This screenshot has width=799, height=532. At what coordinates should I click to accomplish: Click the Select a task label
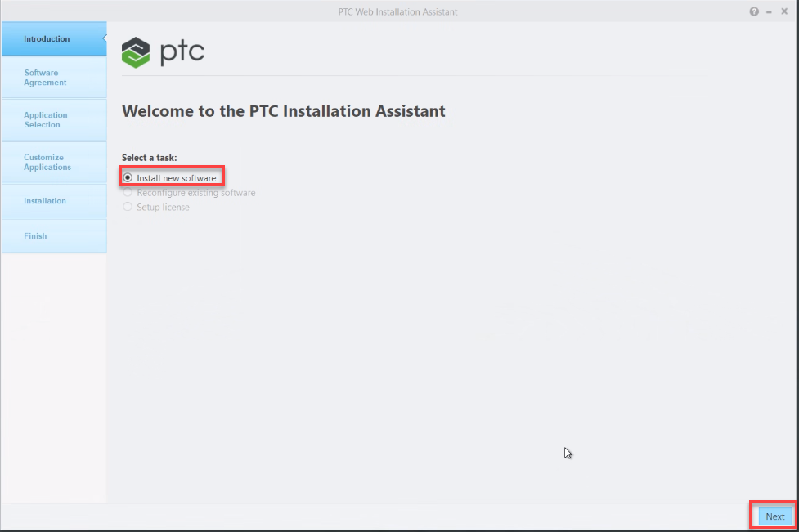pos(147,157)
